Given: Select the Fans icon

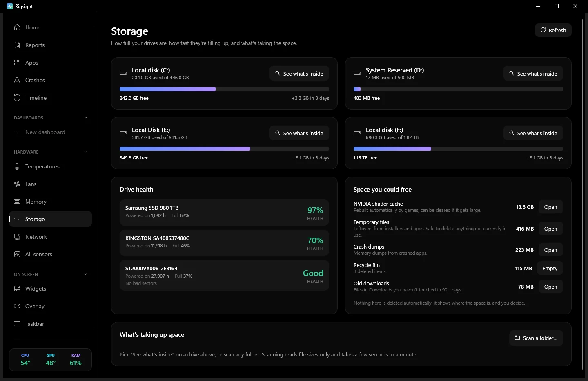Looking at the screenshot, I should (x=17, y=184).
